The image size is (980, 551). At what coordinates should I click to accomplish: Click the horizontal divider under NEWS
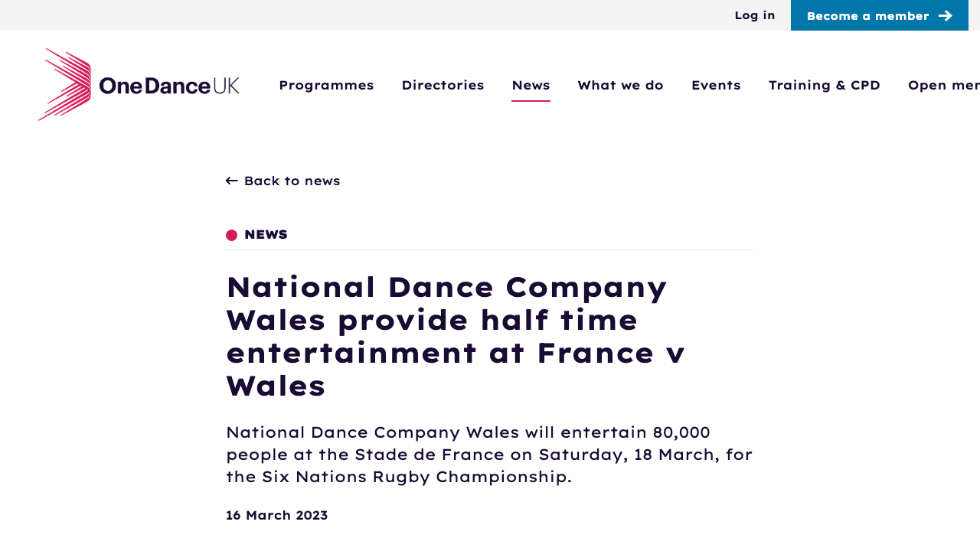click(490, 250)
